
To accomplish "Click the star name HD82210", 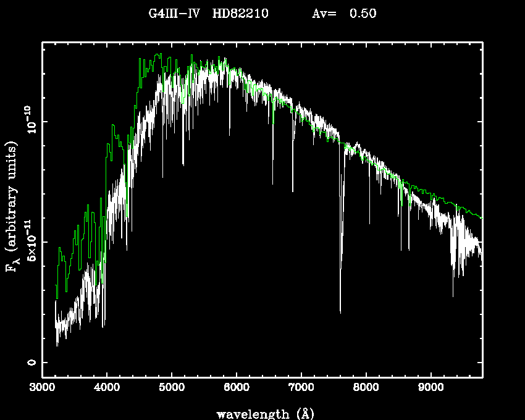I will click(240, 14).
